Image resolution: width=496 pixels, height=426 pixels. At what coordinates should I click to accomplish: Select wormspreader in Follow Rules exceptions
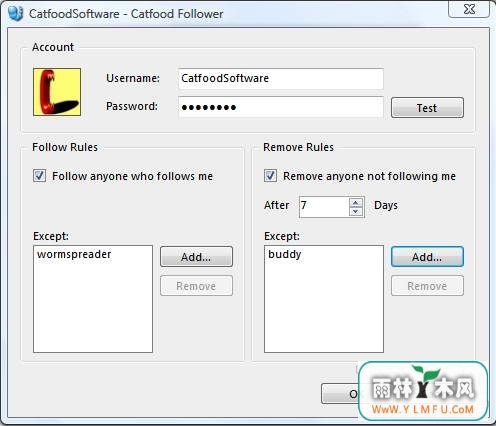[74, 254]
